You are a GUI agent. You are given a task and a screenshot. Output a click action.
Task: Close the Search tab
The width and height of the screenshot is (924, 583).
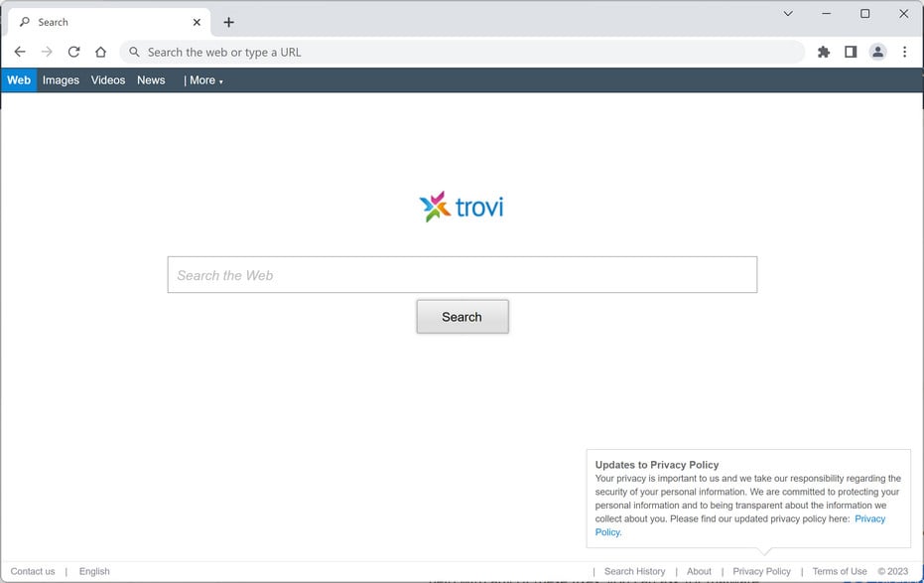coord(197,23)
